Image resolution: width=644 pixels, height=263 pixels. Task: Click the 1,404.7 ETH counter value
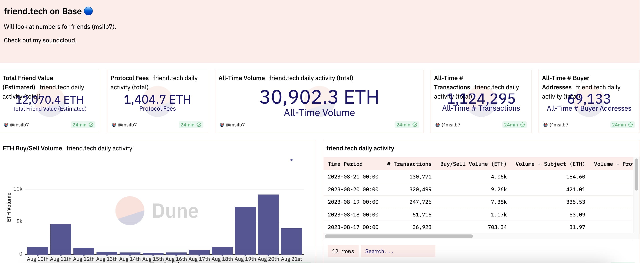coord(158,99)
